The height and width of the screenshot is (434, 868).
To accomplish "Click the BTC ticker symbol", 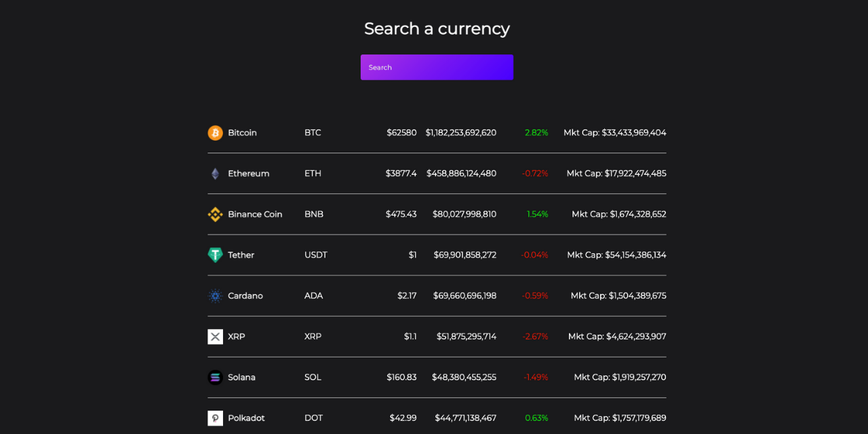I will click(313, 133).
